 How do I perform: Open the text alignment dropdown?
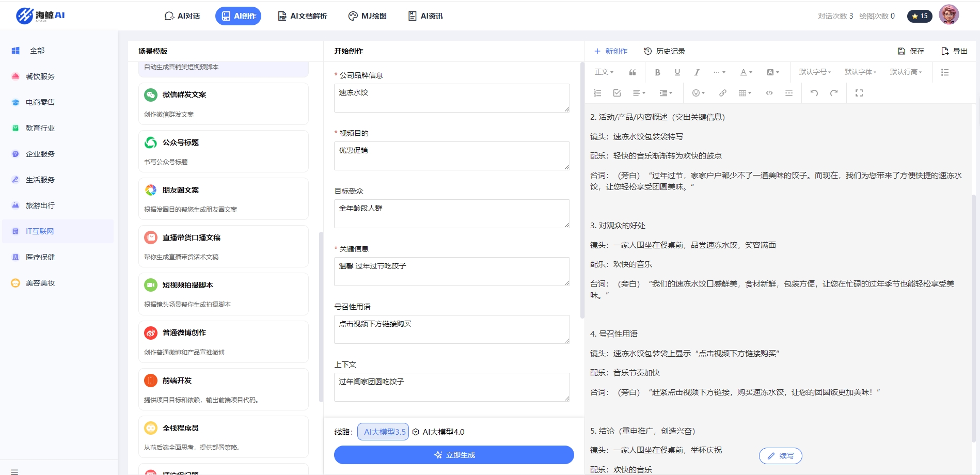pos(639,93)
